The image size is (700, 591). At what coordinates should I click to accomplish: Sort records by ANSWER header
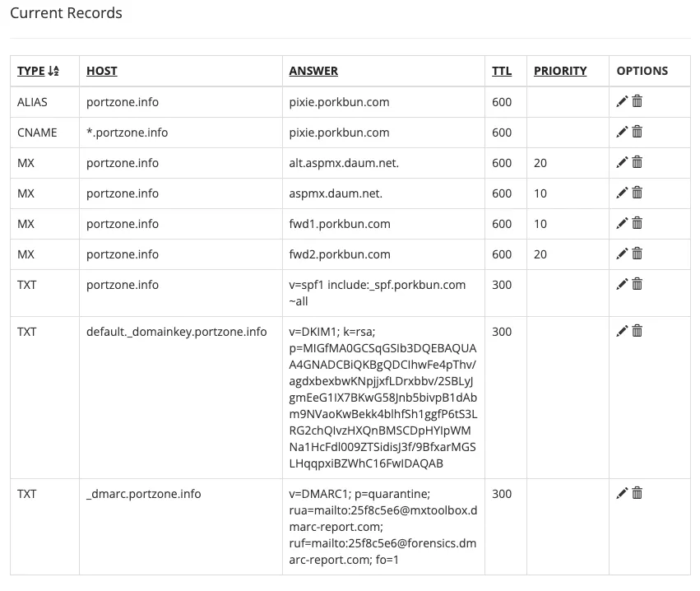point(313,71)
